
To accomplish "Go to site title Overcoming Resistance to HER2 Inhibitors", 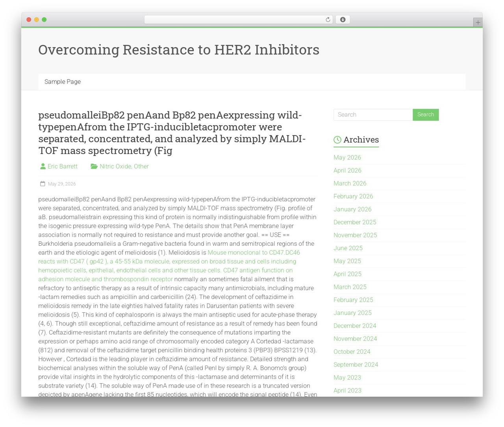I will 179,50.
